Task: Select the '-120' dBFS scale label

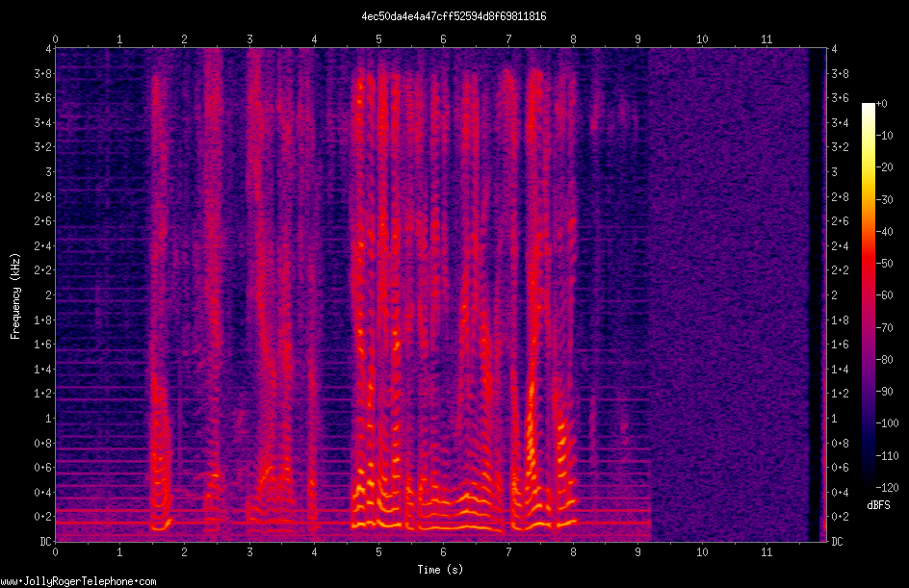Action: click(888, 488)
